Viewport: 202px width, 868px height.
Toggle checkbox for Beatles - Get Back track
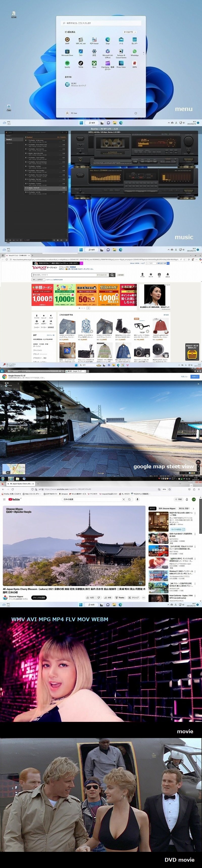26,166
